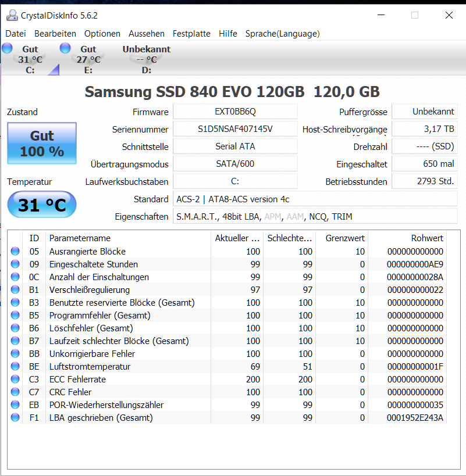The width and height of the screenshot is (466, 476).
Task: Click the status icon for C7 CRC Fehler
Action: pos(15,392)
